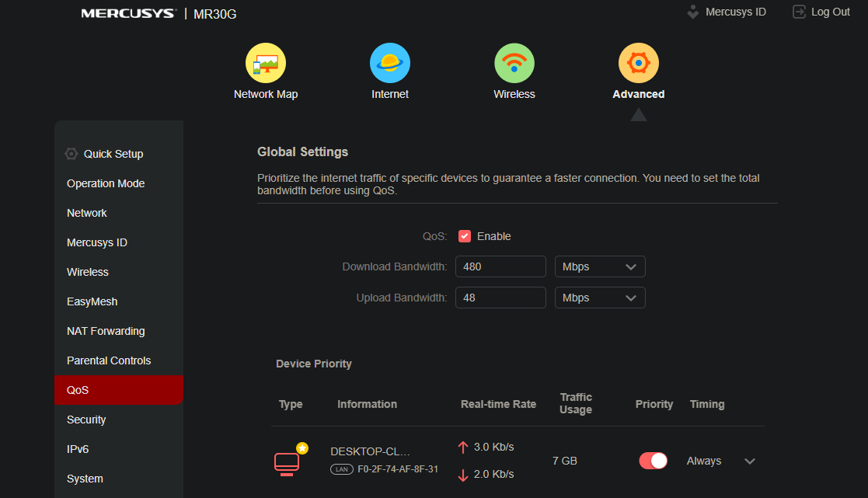Click the MERCUSYS logo
The width and height of the screenshot is (868, 498).
[128, 13]
